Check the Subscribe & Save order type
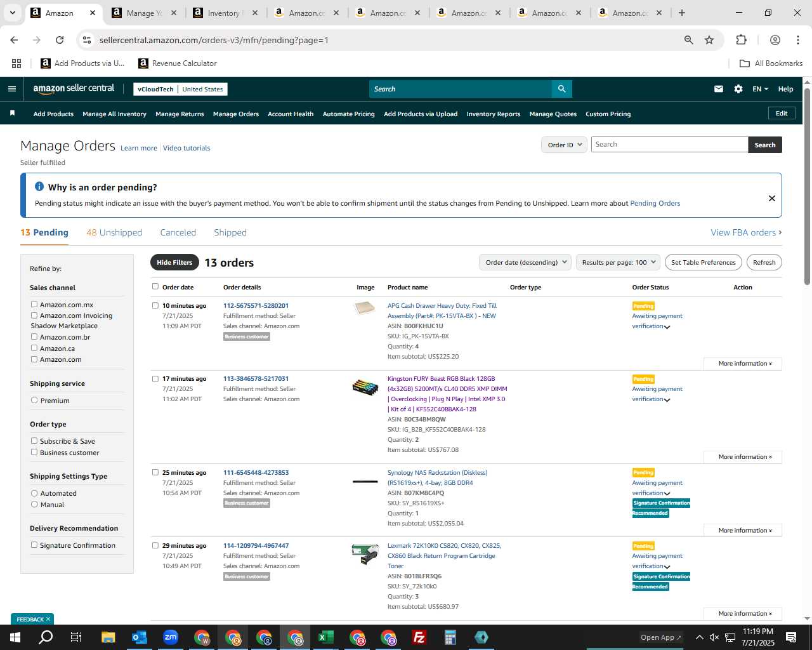The height and width of the screenshot is (650, 812). point(34,441)
